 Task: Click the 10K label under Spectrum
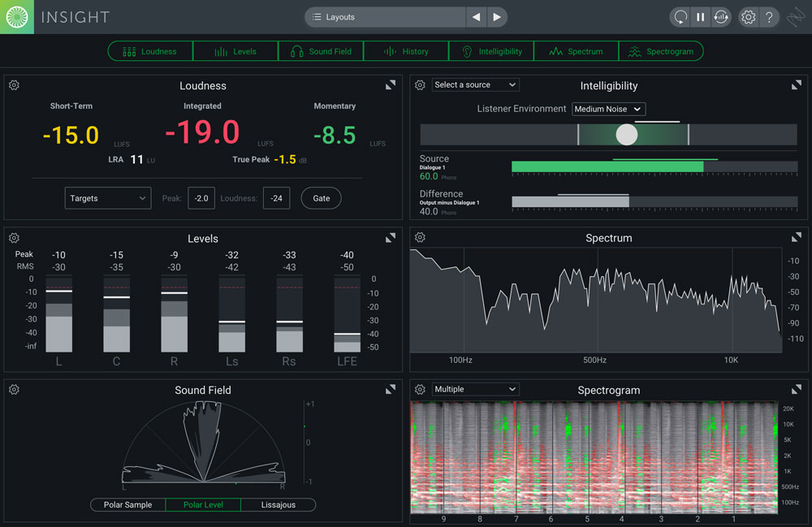point(732,360)
